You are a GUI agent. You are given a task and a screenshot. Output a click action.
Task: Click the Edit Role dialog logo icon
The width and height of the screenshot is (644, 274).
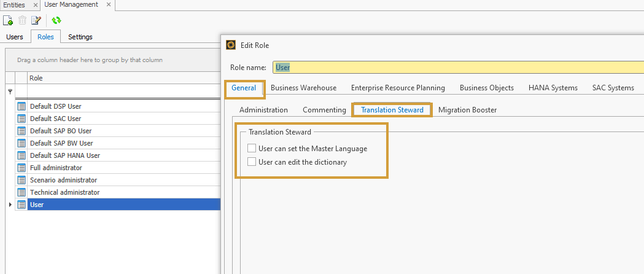(x=231, y=45)
